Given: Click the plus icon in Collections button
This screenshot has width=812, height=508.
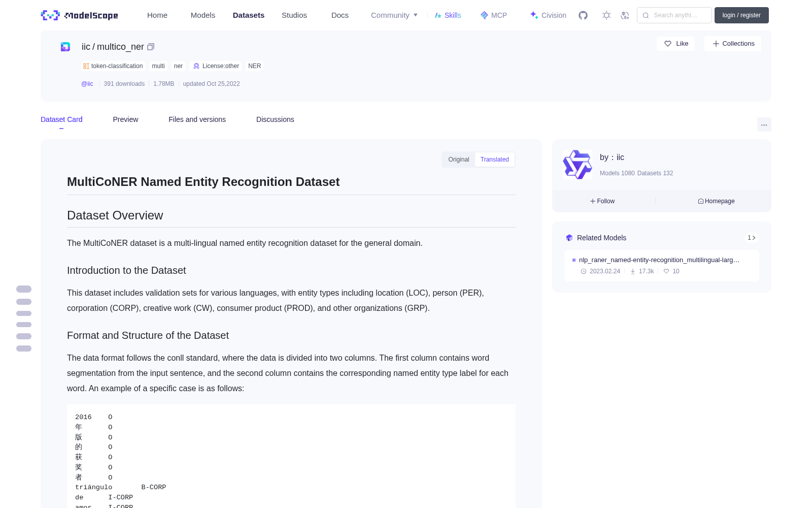Looking at the screenshot, I should 716,44.
